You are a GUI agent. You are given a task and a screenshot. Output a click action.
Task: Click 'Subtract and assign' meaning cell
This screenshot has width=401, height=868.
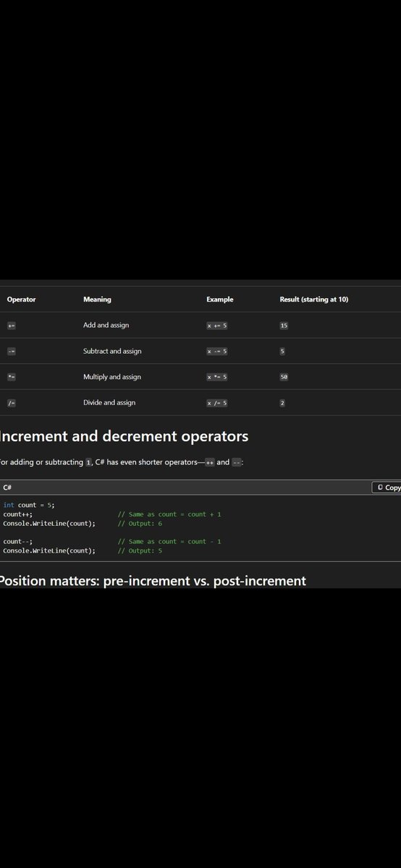(x=112, y=352)
